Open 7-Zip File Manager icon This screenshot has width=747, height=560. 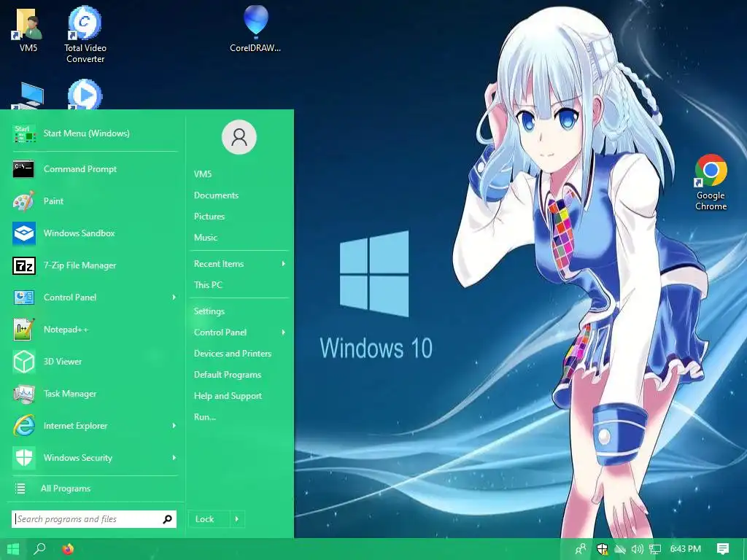[x=24, y=265]
